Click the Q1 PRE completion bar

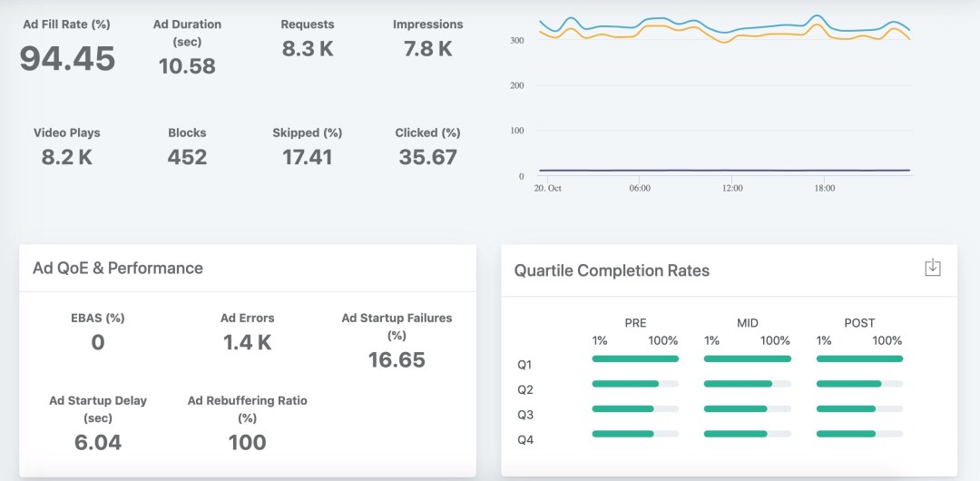[635, 358]
